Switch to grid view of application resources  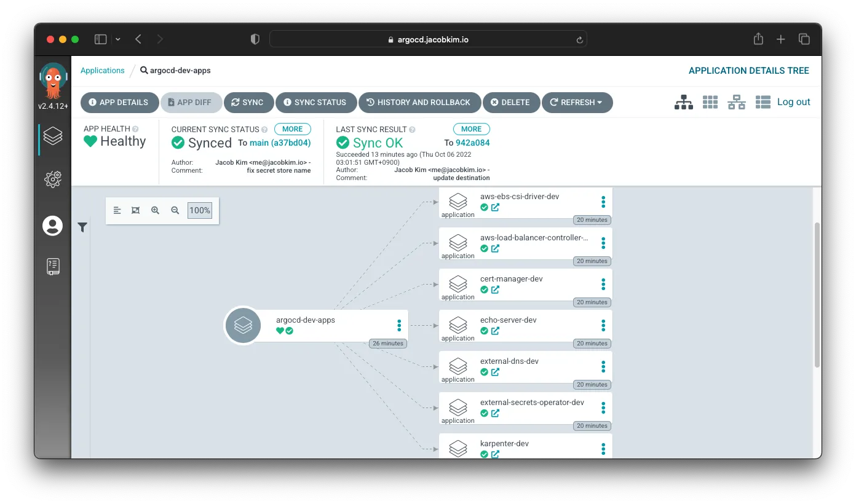pos(710,102)
